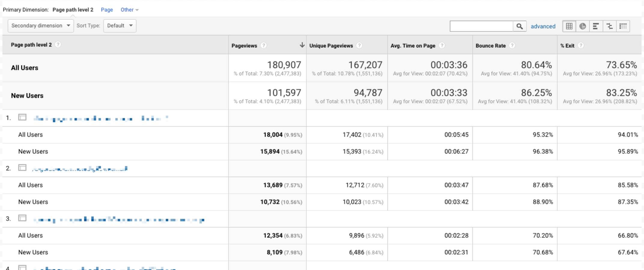Focus the table search input field
The image size is (644, 270).
481,26
